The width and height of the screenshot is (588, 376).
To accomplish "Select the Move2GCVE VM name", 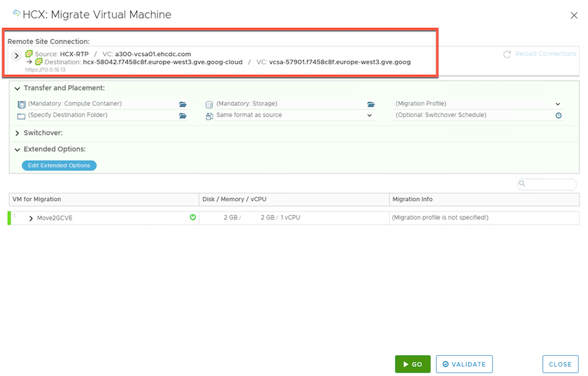I will 55,218.
